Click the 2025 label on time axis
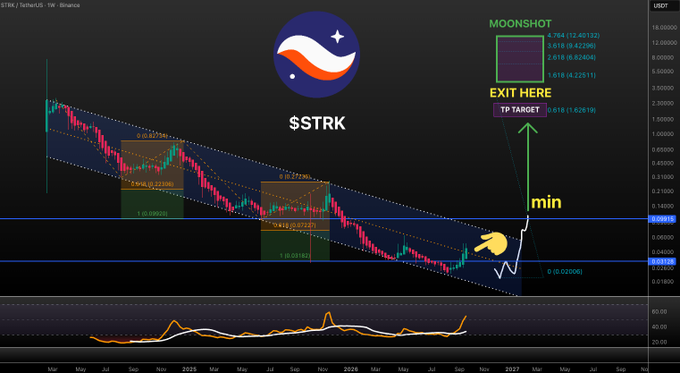The image size is (680, 373). pos(189,369)
